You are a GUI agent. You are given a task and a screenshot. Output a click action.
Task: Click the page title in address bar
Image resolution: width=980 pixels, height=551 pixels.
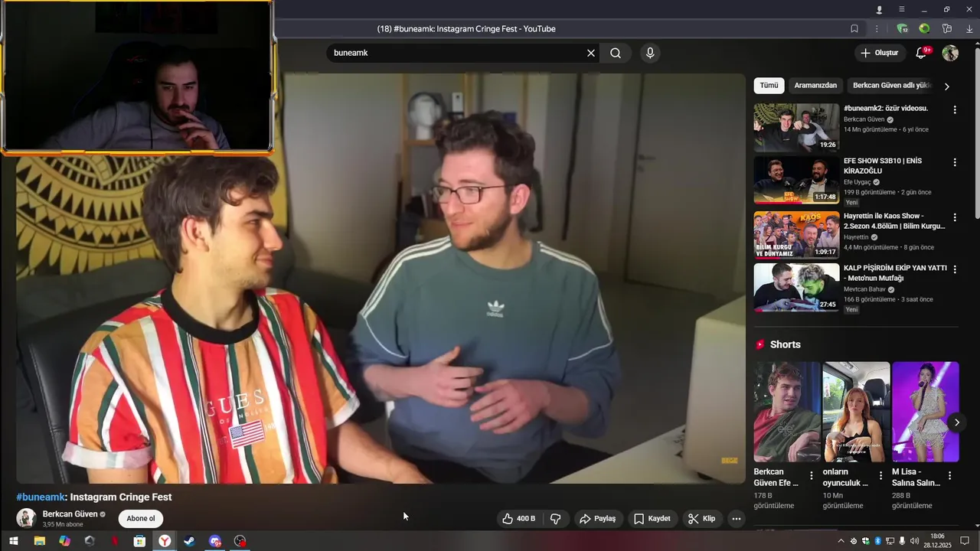(466, 29)
